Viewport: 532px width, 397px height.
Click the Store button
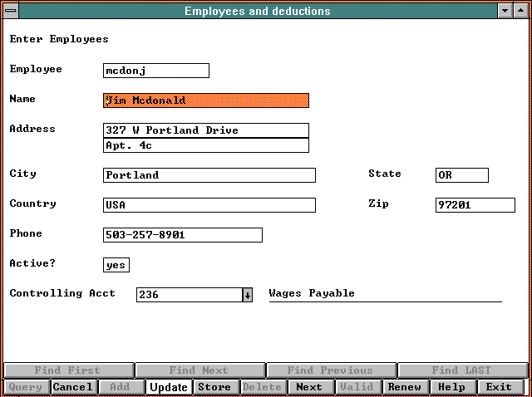pyautogui.click(x=214, y=387)
